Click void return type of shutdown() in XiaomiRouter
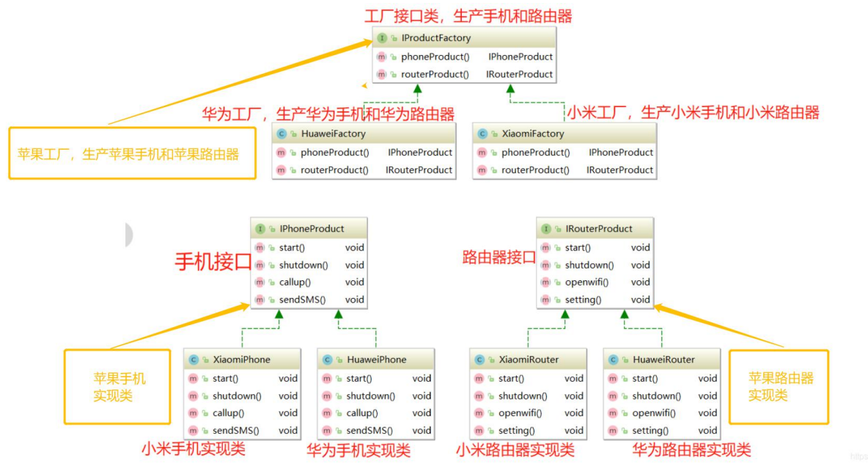This screenshot has width=868, height=466. pos(574,396)
